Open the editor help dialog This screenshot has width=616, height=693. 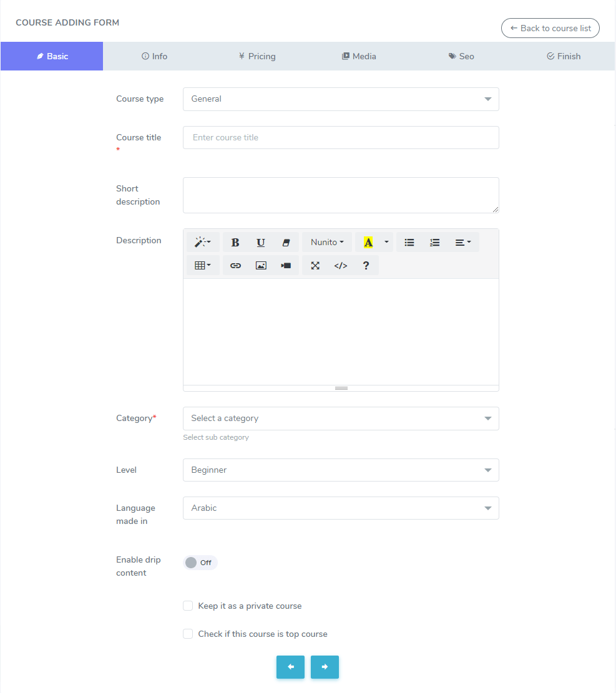(x=365, y=265)
